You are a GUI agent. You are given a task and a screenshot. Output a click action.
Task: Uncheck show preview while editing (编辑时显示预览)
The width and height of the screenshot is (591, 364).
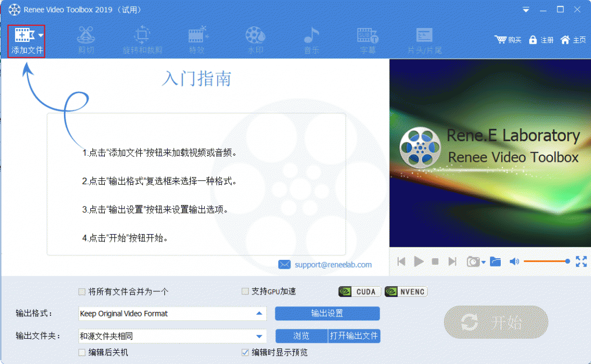point(245,352)
